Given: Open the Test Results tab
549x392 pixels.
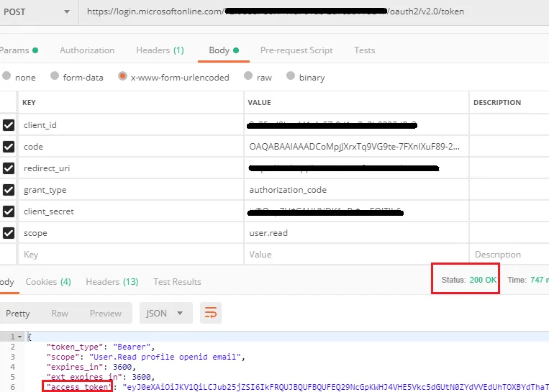Looking at the screenshot, I should pos(177,282).
